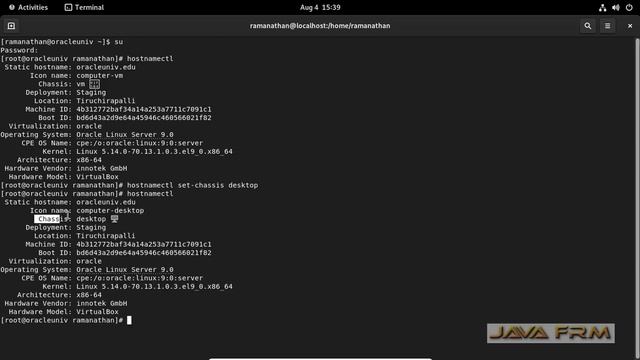Click the power icon in top bar
Image resolution: width=640 pixels, height=360 pixels.
pos(629,7)
